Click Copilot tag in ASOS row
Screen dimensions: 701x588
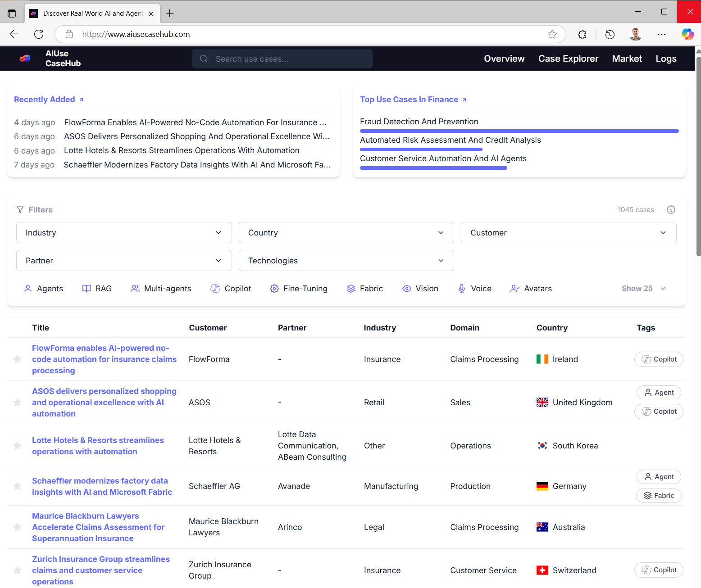[x=659, y=412]
